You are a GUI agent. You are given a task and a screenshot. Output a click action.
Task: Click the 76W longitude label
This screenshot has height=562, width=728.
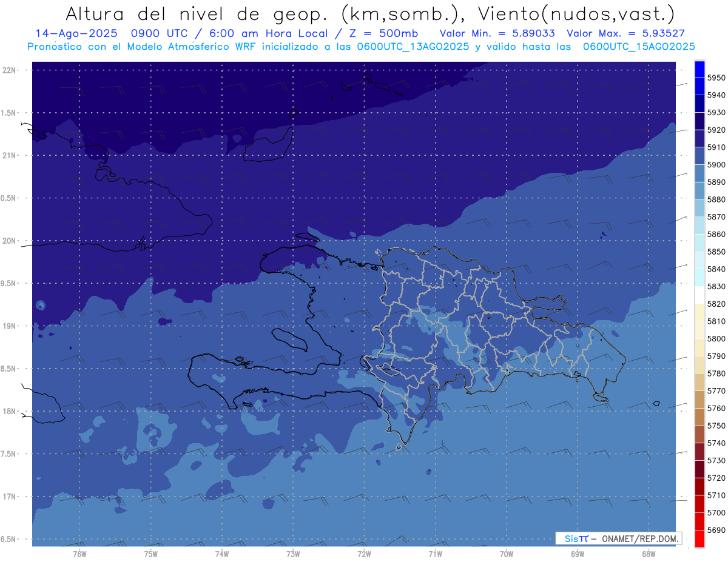click(x=79, y=554)
